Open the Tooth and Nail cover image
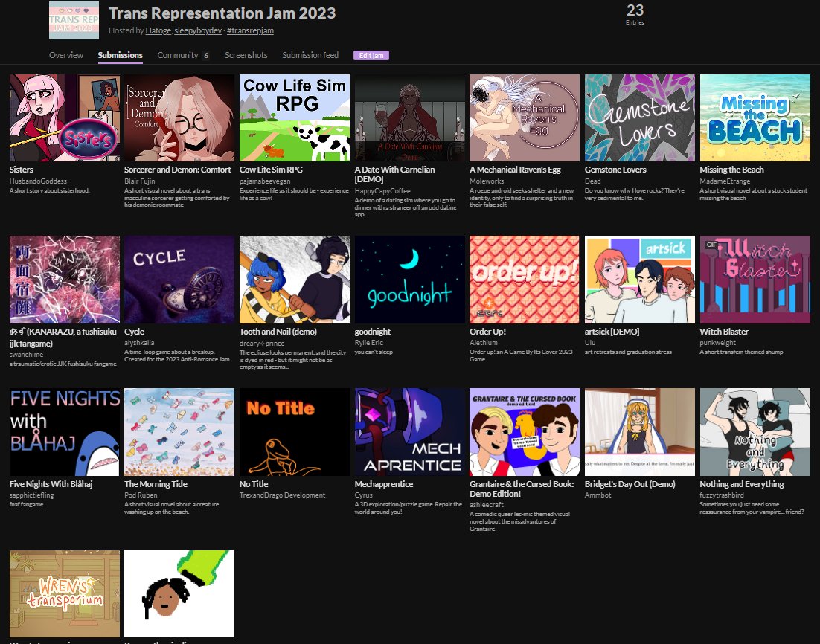The width and height of the screenshot is (820, 644). (295, 280)
